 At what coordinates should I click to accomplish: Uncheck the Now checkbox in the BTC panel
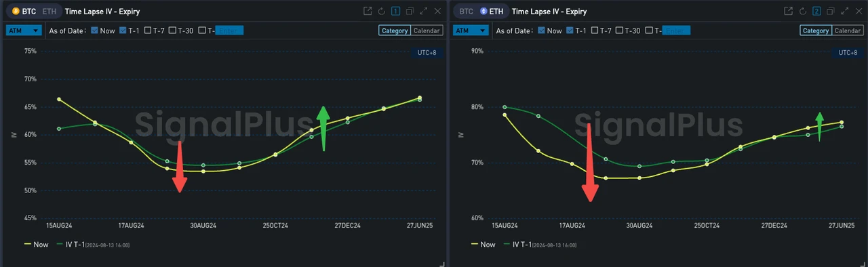click(x=94, y=30)
